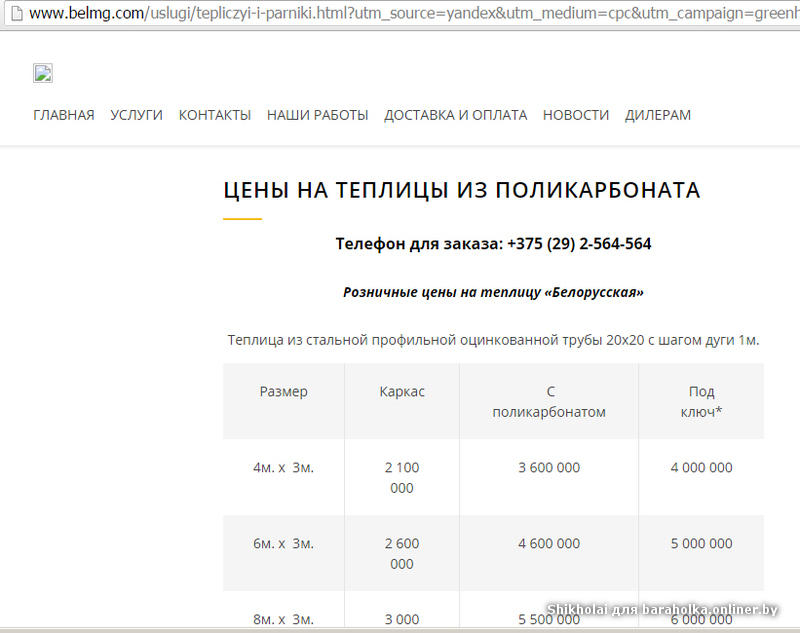Open the ГЛАВНАЯ menu item
The image size is (800, 633).
click(64, 115)
